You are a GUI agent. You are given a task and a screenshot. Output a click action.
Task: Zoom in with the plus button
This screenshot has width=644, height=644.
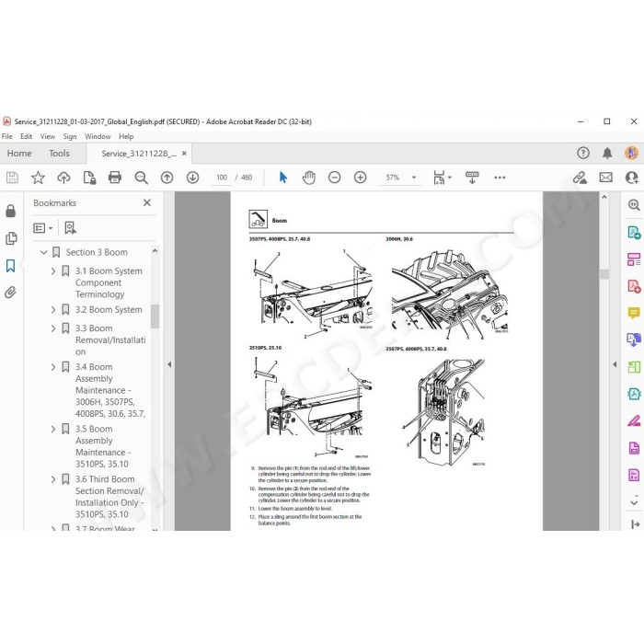click(361, 178)
